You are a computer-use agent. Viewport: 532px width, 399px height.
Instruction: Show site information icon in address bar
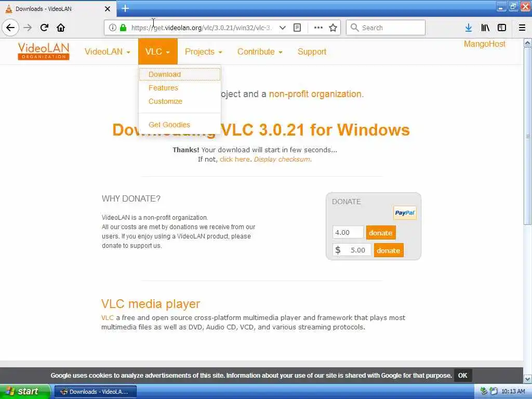[x=113, y=28]
